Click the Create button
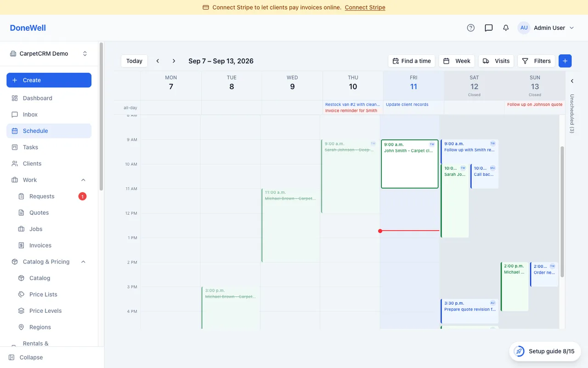The image size is (588, 368). click(49, 80)
